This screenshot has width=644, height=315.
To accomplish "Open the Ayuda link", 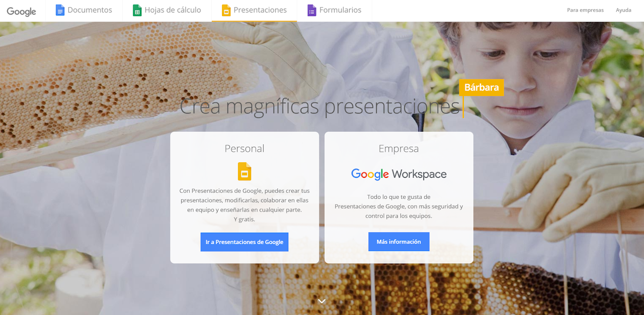I will tap(623, 10).
